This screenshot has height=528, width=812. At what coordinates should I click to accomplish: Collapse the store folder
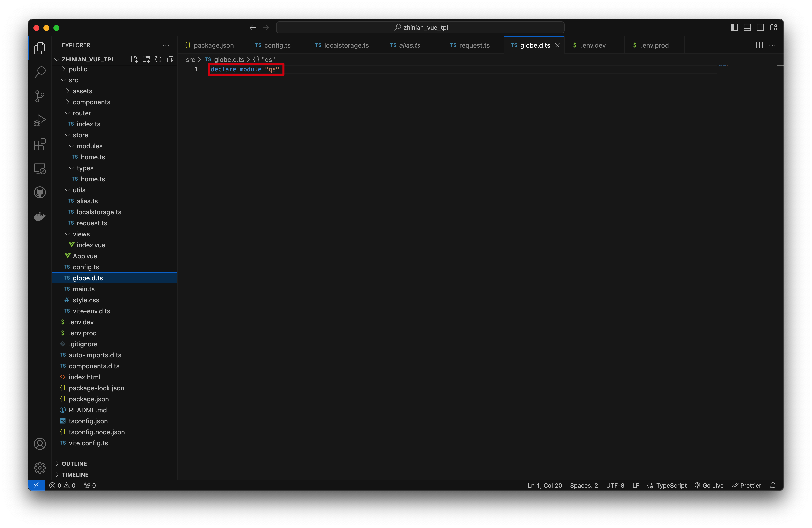115,135
